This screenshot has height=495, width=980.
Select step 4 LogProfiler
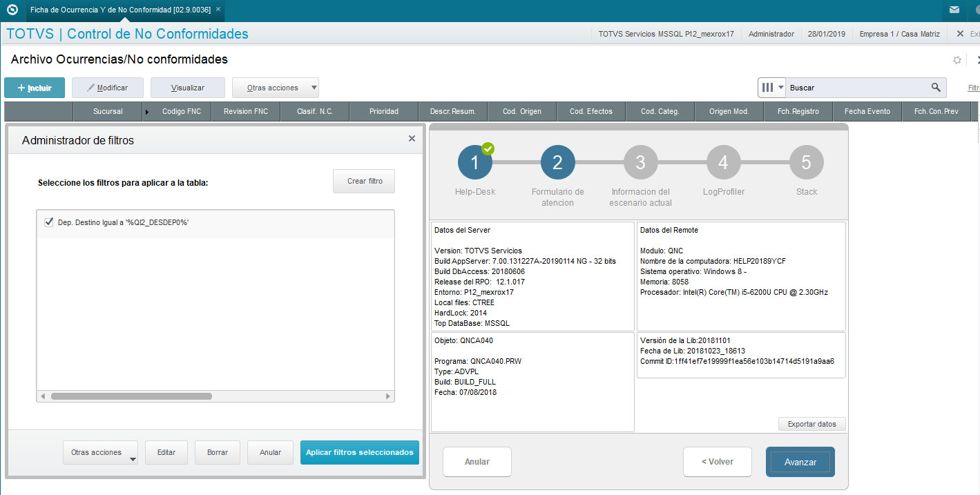pos(724,162)
